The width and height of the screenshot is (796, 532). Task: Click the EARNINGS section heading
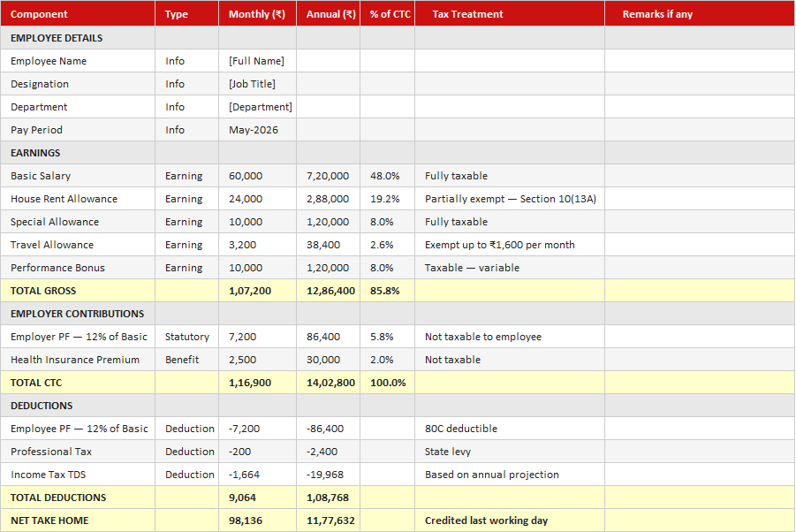(78, 153)
